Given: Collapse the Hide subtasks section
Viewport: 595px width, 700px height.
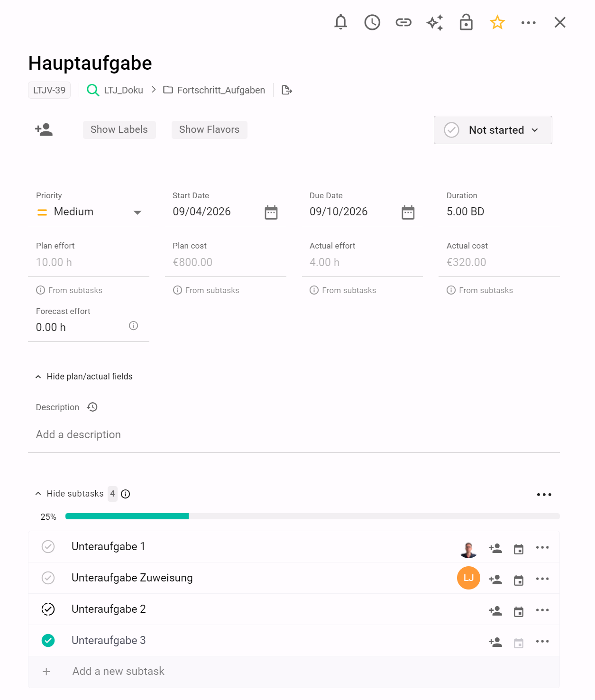Looking at the screenshot, I should tap(69, 494).
